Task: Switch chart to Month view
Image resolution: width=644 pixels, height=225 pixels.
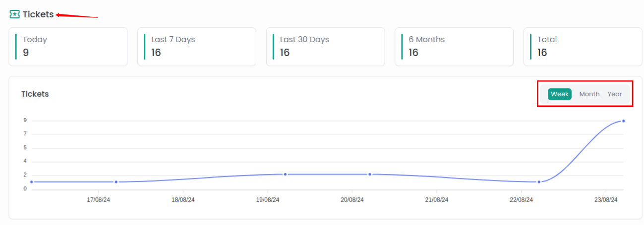Action: [x=589, y=94]
